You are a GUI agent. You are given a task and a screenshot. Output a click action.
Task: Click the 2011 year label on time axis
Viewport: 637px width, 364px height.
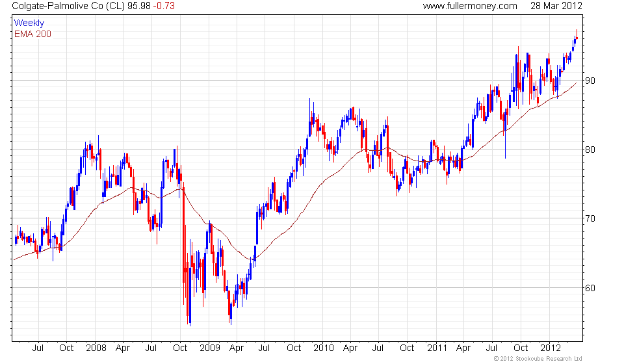pos(437,348)
